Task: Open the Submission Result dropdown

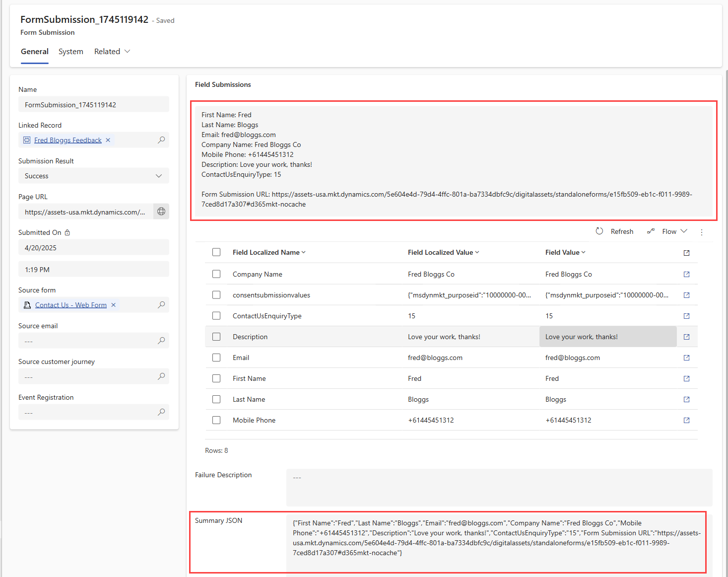Action: point(159,175)
